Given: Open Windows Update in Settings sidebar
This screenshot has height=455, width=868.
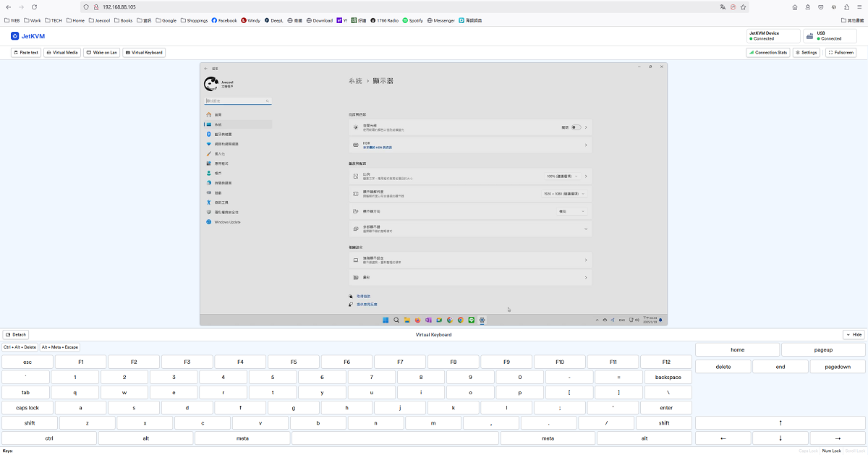Looking at the screenshot, I should [238, 222].
